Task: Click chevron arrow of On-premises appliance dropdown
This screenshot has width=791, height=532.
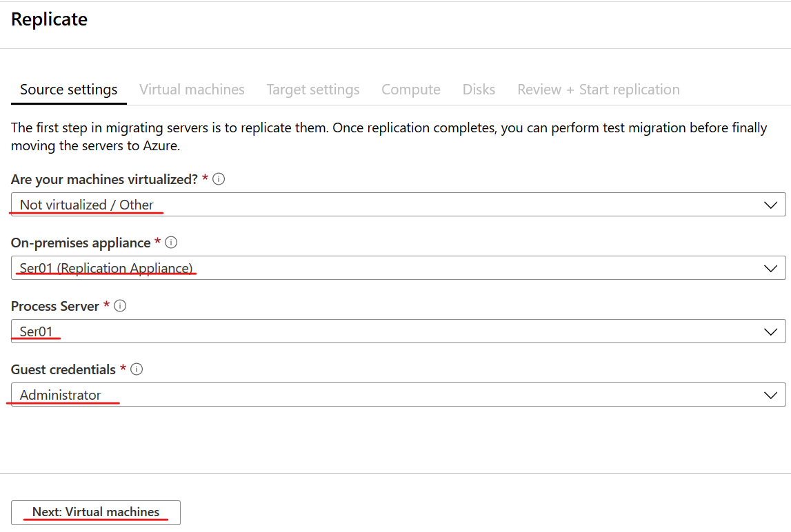Action: (771, 268)
